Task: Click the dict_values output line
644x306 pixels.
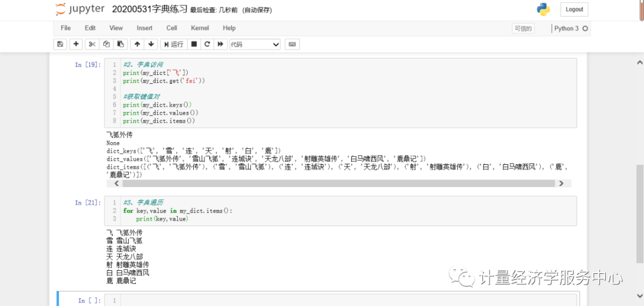Action: point(266,158)
